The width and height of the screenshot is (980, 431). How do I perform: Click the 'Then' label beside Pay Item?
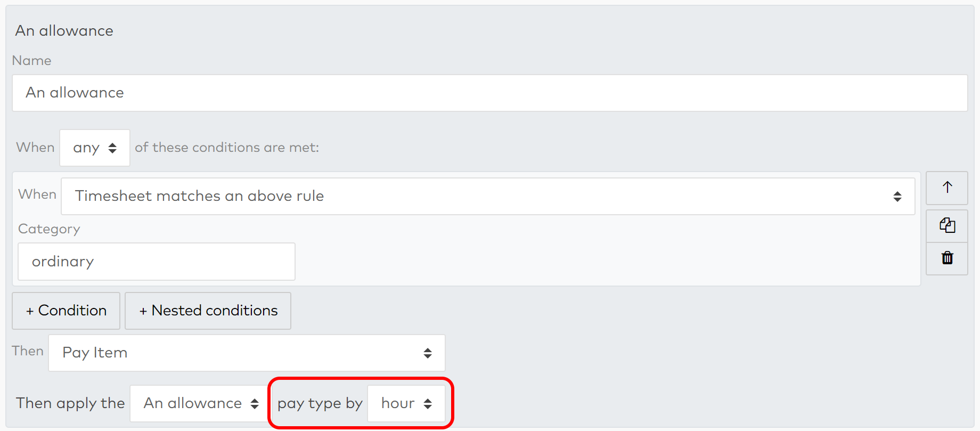coord(28,351)
